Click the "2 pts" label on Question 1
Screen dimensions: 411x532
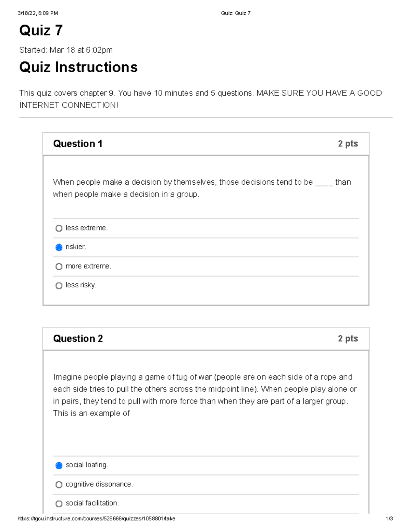[348, 144]
